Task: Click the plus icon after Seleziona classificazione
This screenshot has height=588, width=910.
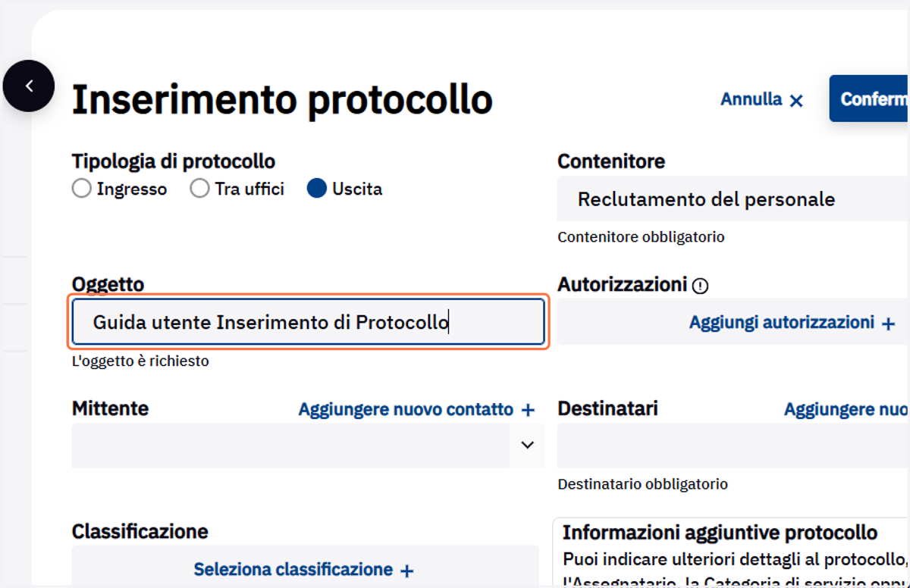Action: pyautogui.click(x=407, y=571)
